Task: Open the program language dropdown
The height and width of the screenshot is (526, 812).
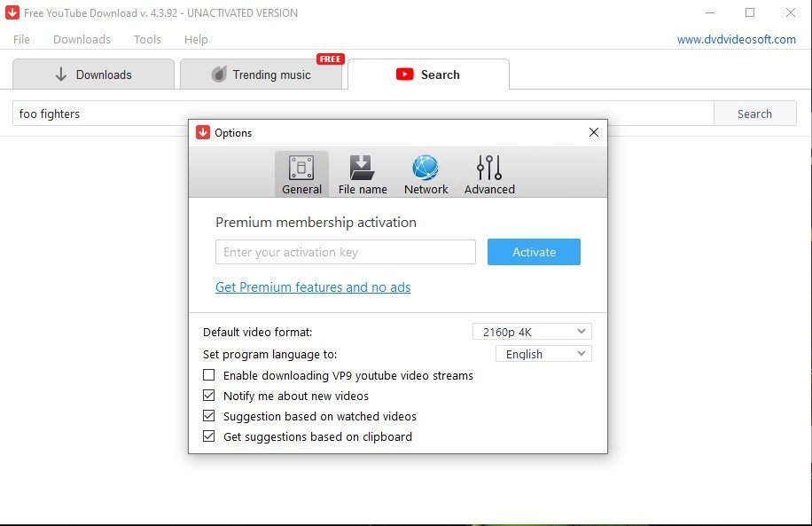Action: [x=543, y=354]
